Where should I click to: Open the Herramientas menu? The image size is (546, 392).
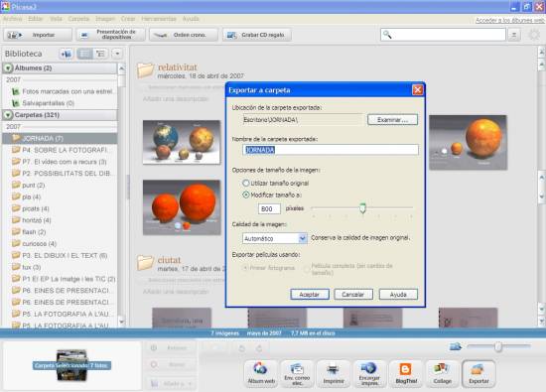tap(159, 19)
